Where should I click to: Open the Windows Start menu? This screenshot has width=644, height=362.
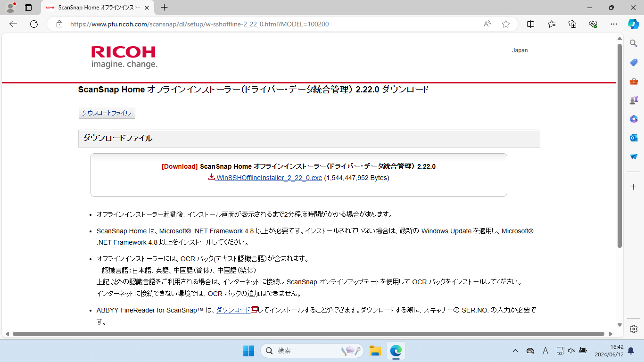(x=248, y=351)
